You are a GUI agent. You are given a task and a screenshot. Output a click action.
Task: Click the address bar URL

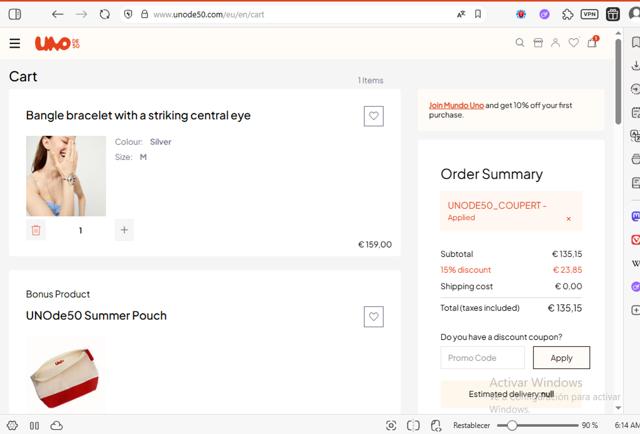point(209,15)
